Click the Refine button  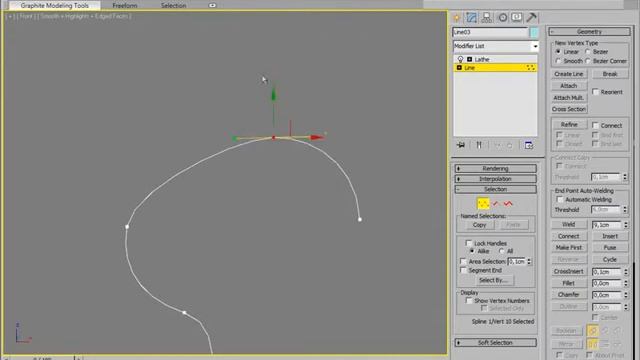point(569,124)
